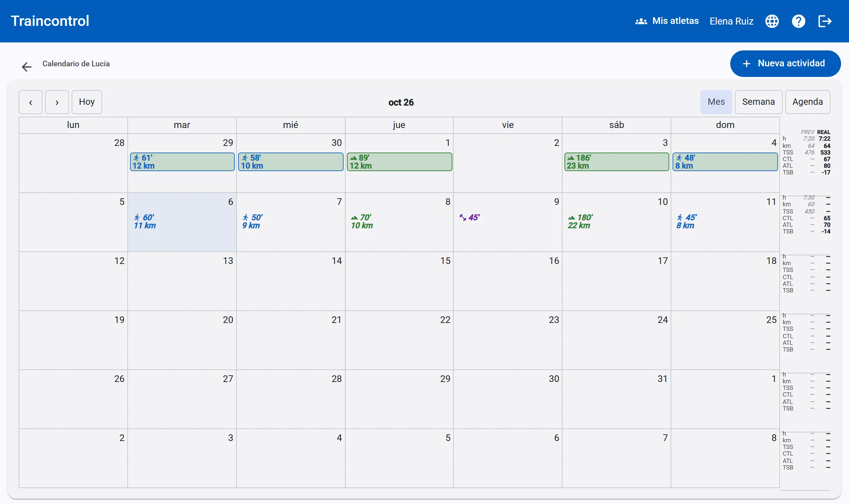Click the TSB value -14

(x=826, y=232)
